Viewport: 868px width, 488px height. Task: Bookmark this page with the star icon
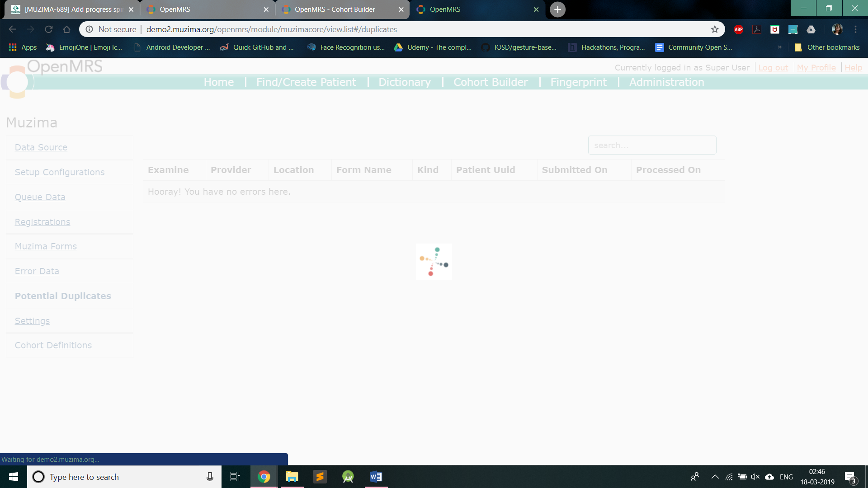coord(715,29)
